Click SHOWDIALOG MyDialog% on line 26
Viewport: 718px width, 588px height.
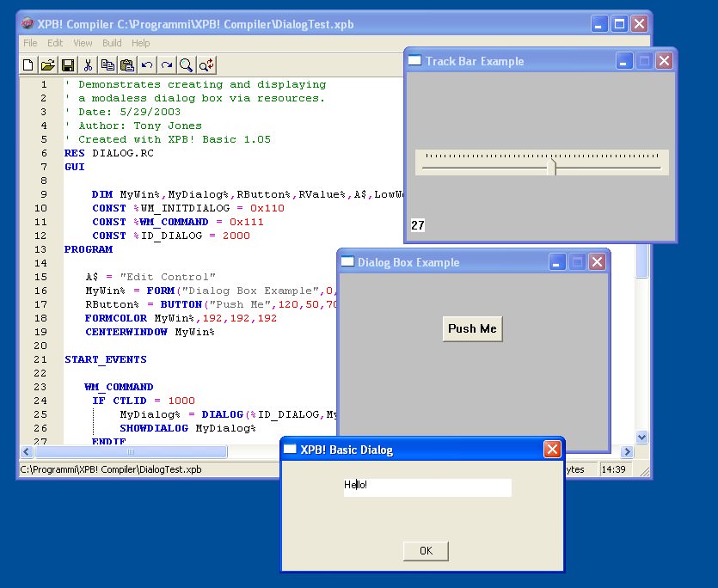[x=187, y=428]
